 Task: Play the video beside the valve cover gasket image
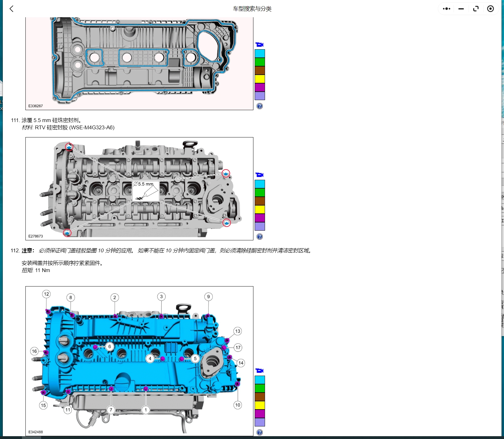260,44
